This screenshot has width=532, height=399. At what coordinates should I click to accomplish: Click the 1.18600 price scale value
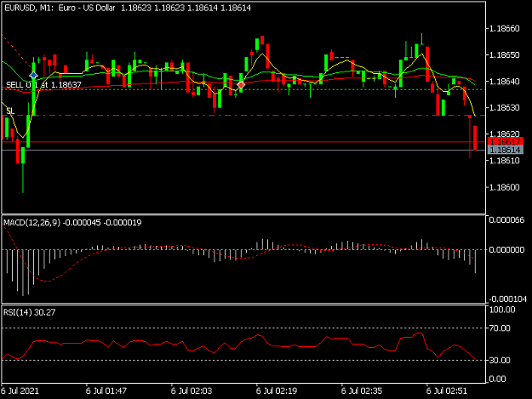[505, 187]
